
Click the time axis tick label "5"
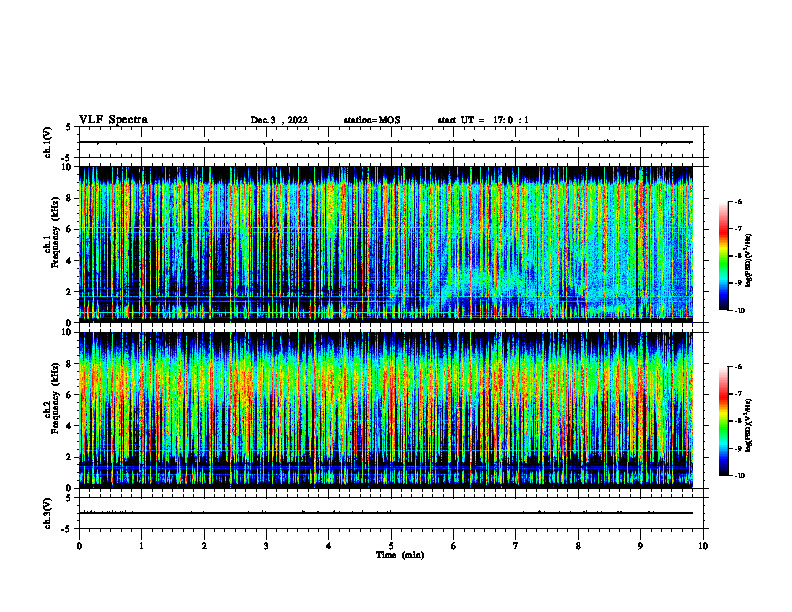[391, 546]
